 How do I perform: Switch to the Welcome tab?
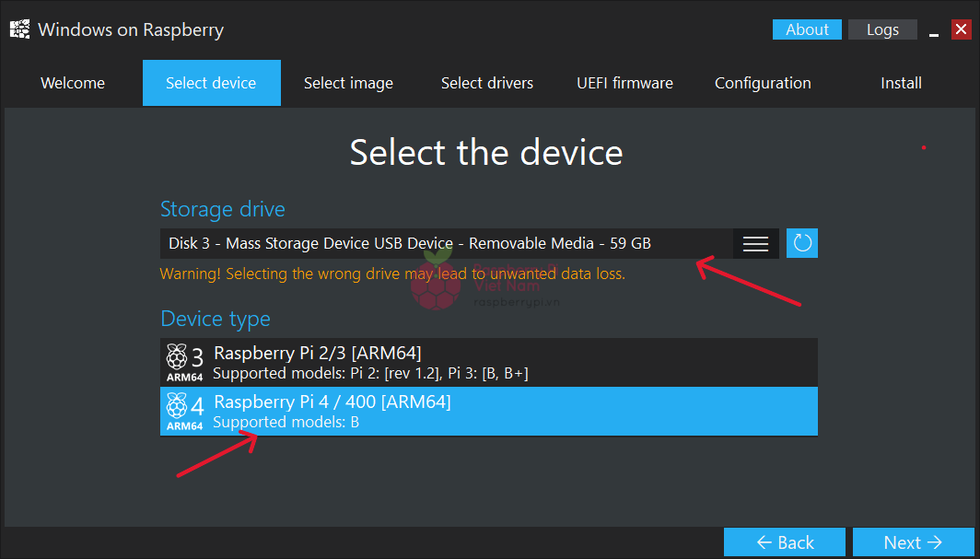(x=73, y=83)
